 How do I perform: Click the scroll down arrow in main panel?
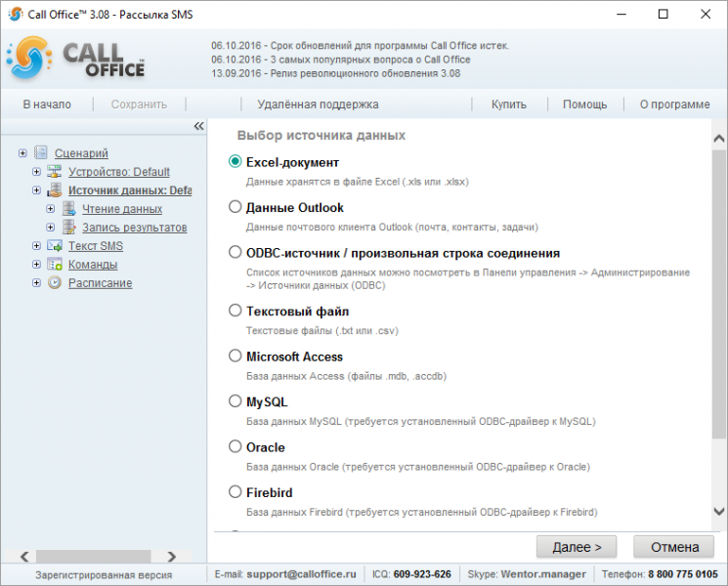(x=718, y=512)
